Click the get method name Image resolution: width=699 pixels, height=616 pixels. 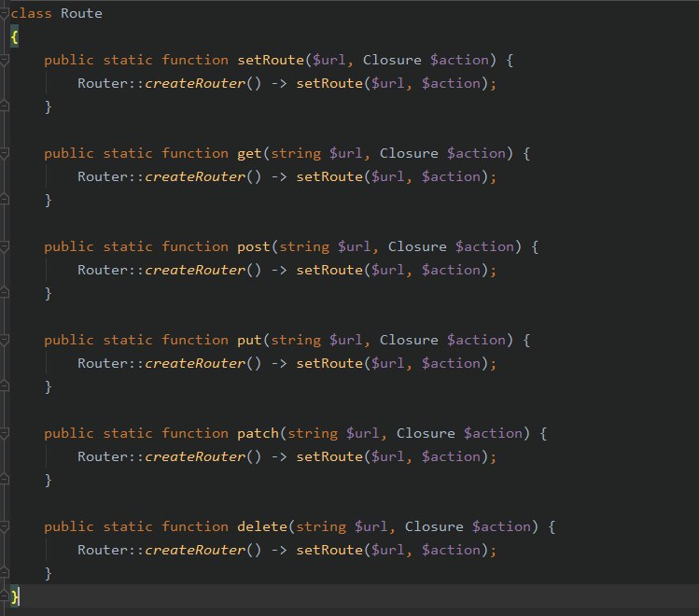point(250,154)
